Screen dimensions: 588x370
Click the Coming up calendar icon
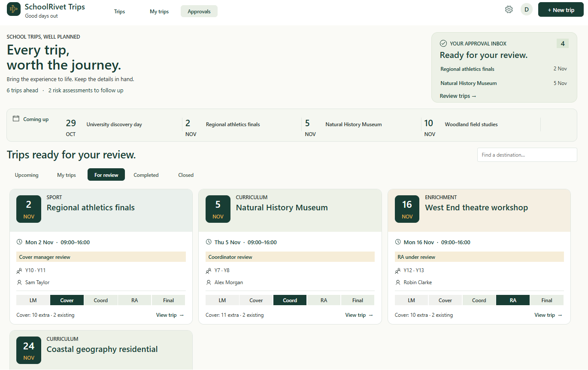[16, 119]
